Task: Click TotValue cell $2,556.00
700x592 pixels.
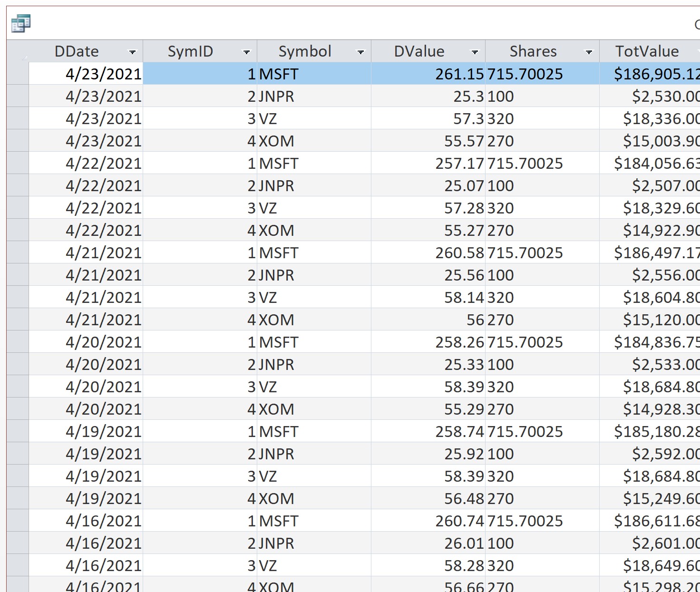Action: (x=650, y=275)
